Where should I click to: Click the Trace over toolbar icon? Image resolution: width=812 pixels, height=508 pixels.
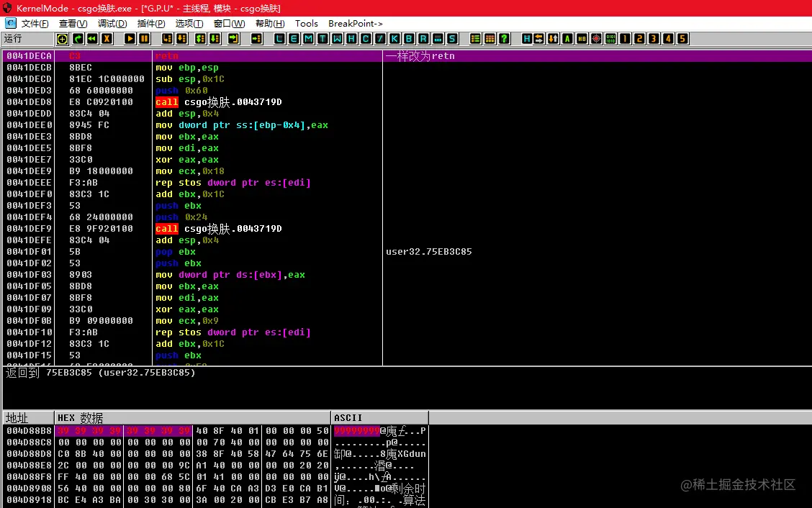215,39
